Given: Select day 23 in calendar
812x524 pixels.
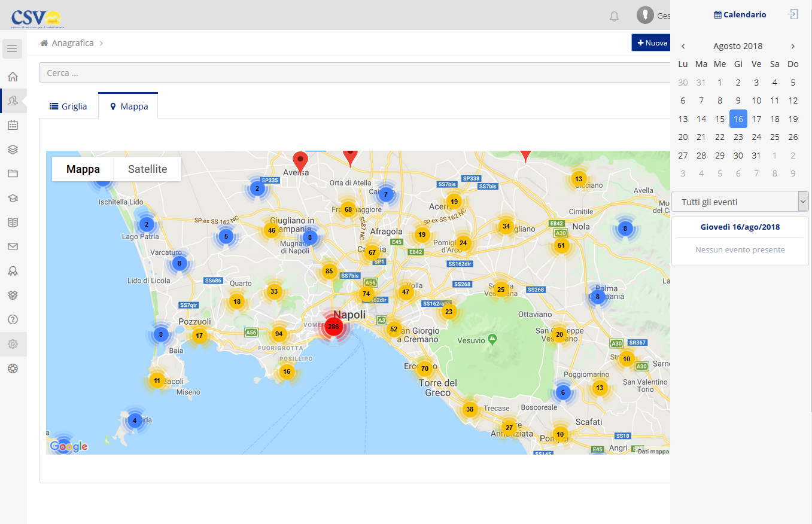Looking at the screenshot, I should pos(738,137).
